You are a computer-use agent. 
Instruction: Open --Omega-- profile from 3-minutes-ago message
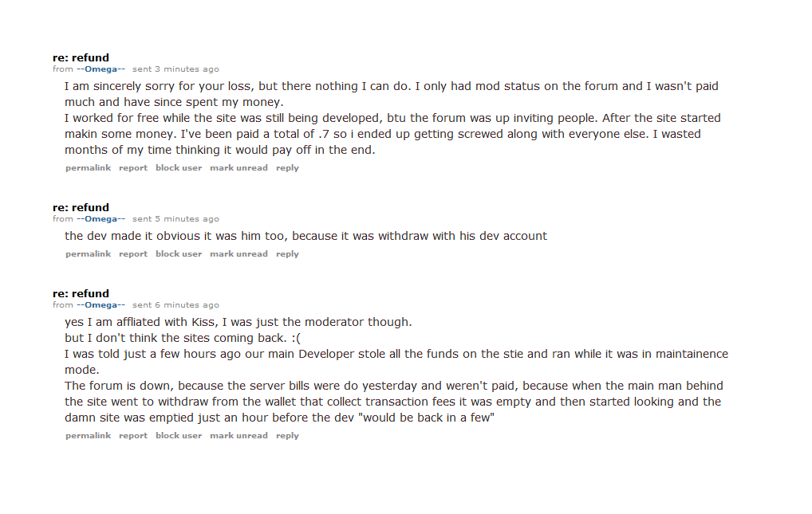pyautogui.click(x=101, y=69)
